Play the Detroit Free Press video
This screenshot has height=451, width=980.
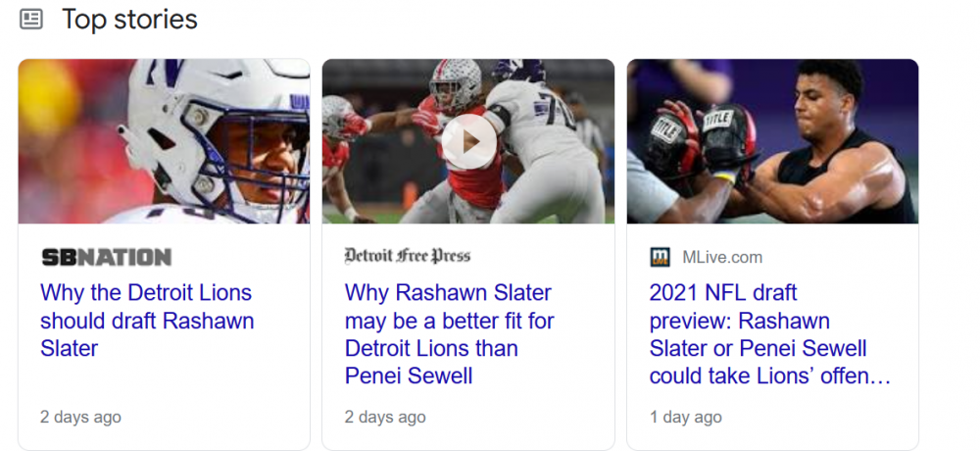coord(467,142)
